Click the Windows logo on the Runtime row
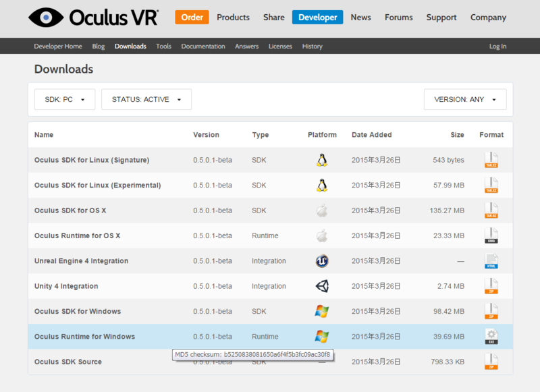 (322, 335)
